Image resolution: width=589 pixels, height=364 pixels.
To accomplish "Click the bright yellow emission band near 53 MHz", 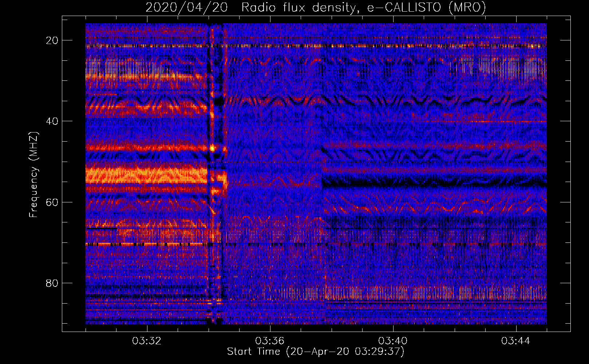I will 146,175.
